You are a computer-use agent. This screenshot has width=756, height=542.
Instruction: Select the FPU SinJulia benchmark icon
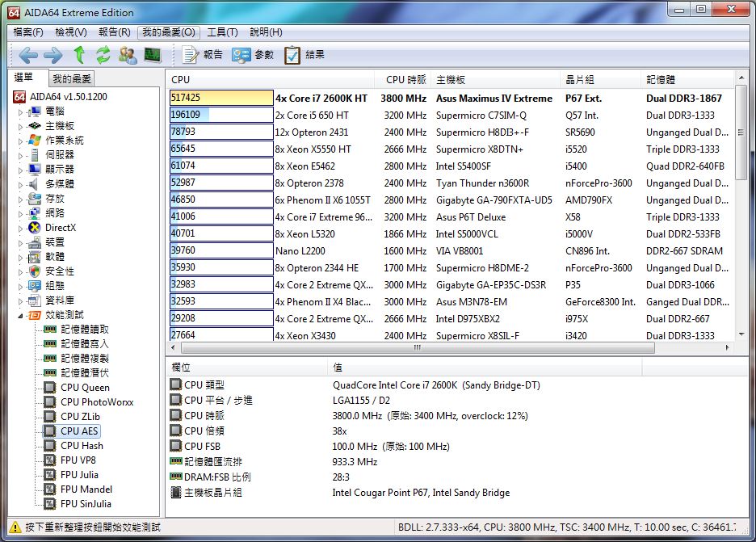(x=49, y=503)
